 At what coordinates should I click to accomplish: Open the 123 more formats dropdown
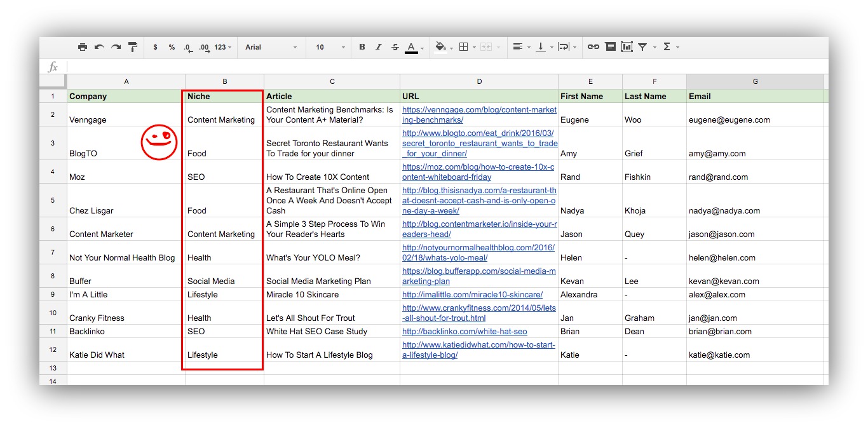pyautogui.click(x=222, y=47)
